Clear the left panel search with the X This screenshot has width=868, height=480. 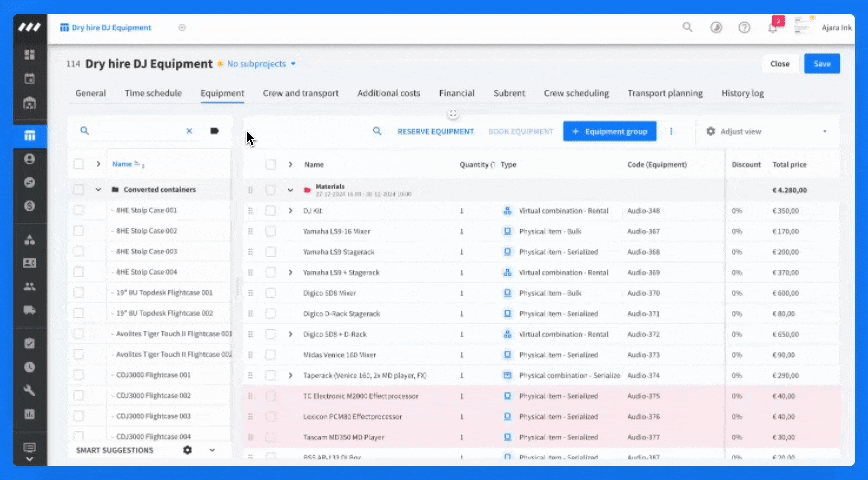coord(189,131)
